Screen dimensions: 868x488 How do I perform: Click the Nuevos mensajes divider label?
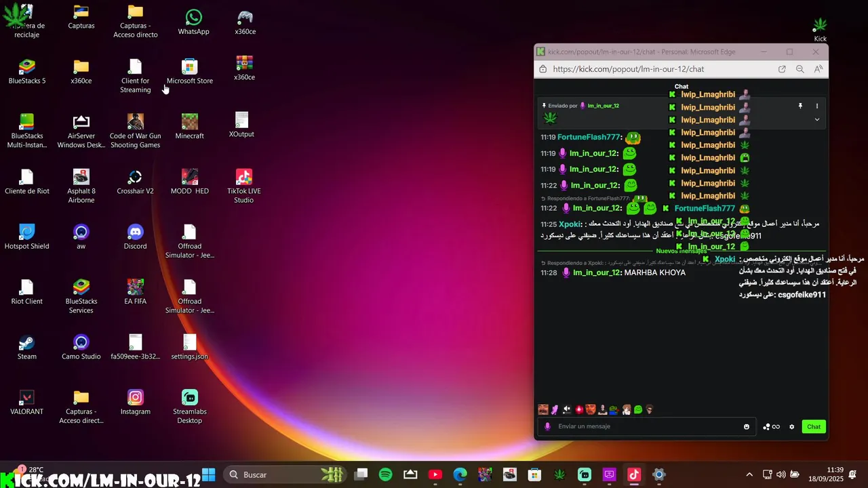[681, 251]
